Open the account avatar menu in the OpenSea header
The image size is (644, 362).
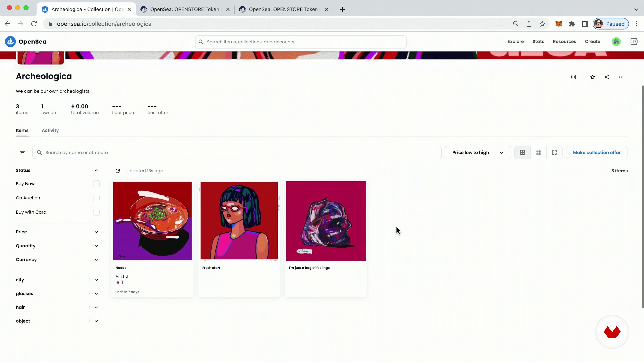616,41
